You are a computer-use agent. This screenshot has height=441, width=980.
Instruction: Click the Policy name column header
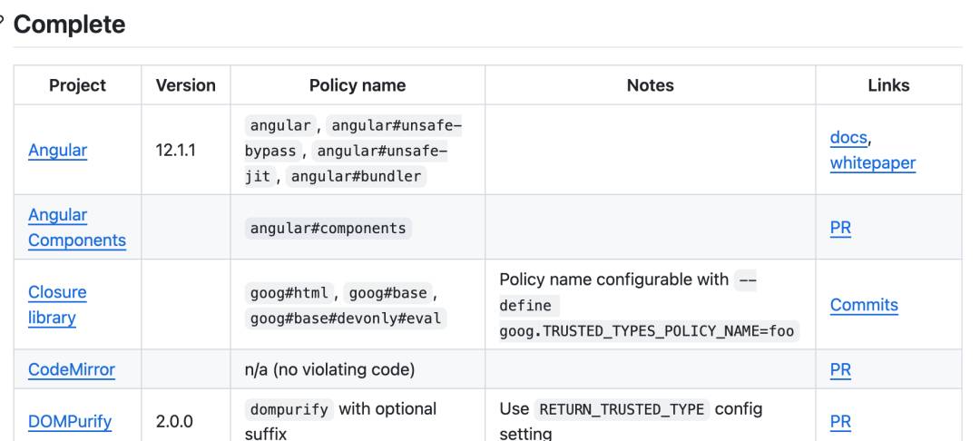(358, 85)
